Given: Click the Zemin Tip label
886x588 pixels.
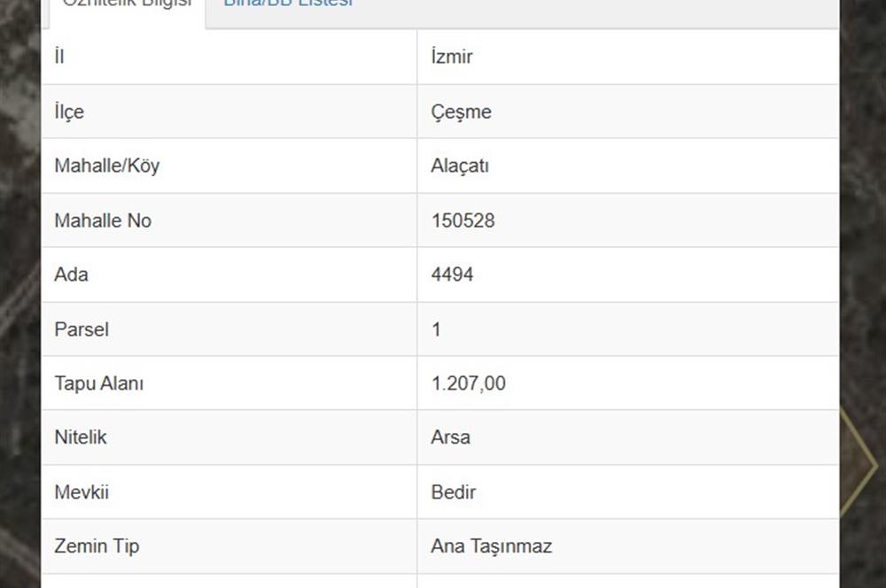Looking at the screenshot, I should (x=97, y=546).
